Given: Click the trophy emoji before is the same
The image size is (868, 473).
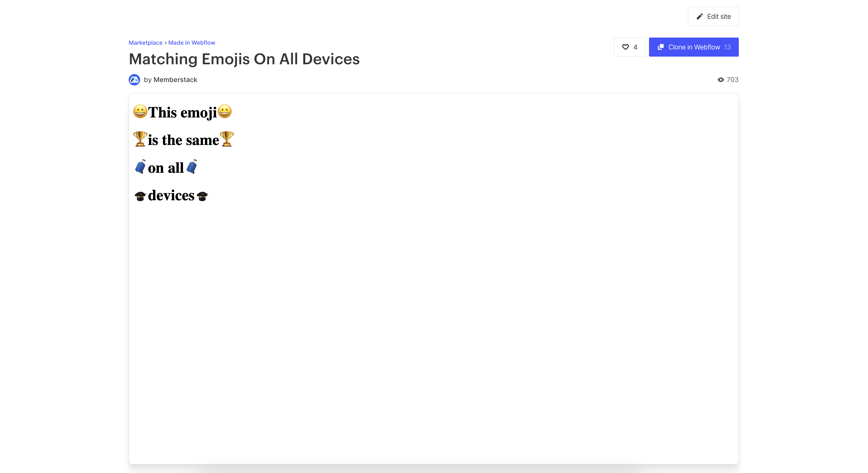Looking at the screenshot, I should (140, 139).
